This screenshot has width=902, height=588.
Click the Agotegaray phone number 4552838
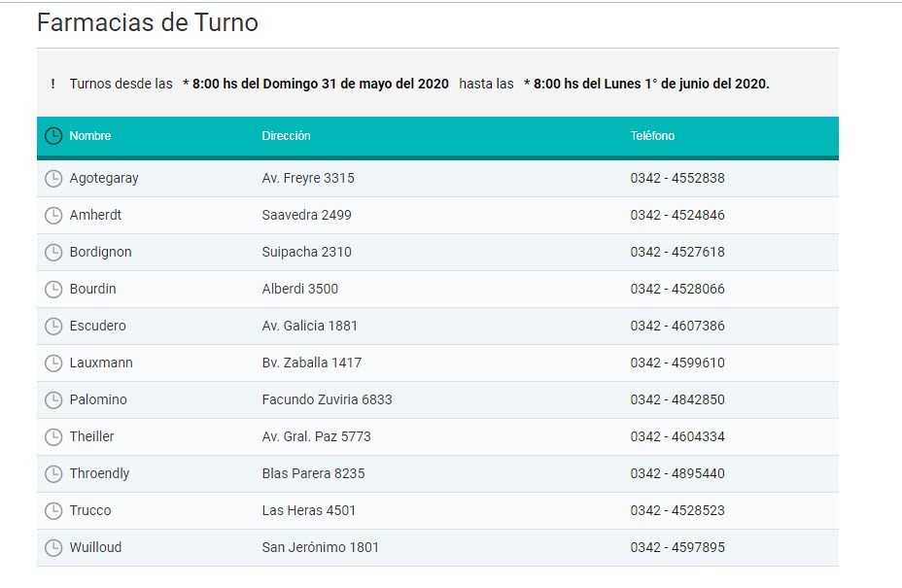coord(676,179)
